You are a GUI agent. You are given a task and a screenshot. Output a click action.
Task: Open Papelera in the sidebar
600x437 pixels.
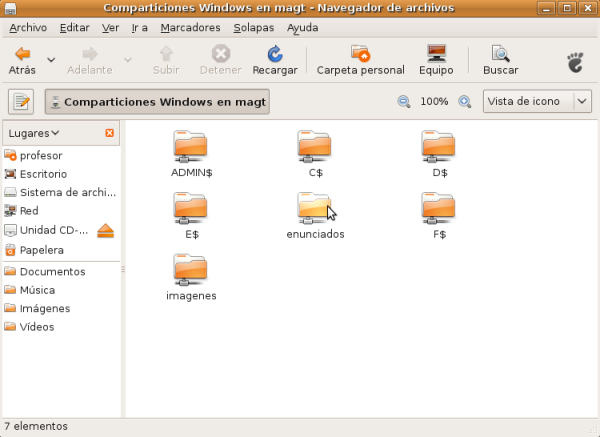click(41, 250)
